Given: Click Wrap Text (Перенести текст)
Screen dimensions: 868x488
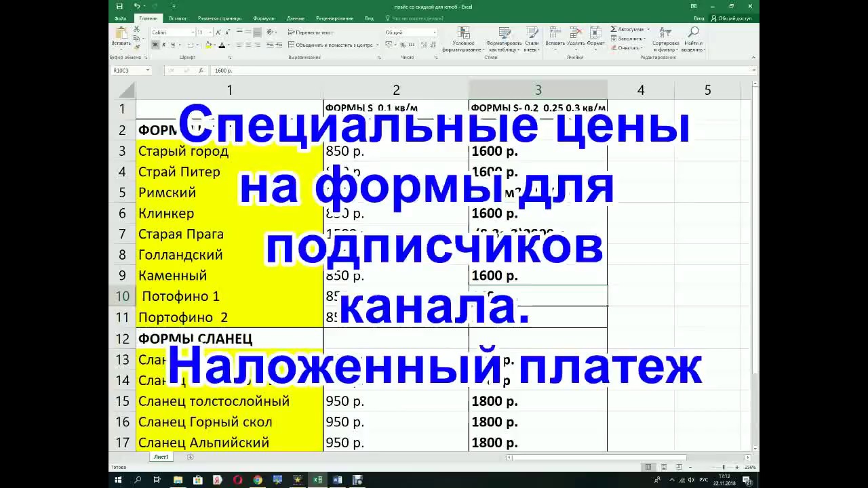Looking at the screenshot, I should pyautogui.click(x=311, y=32).
